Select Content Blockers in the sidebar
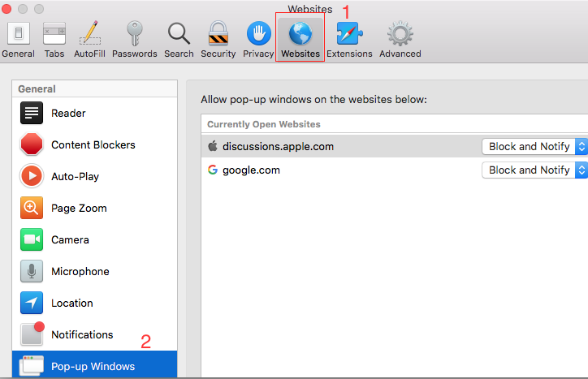The width and height of the screenshot is (588, 379). click(94, 144)
